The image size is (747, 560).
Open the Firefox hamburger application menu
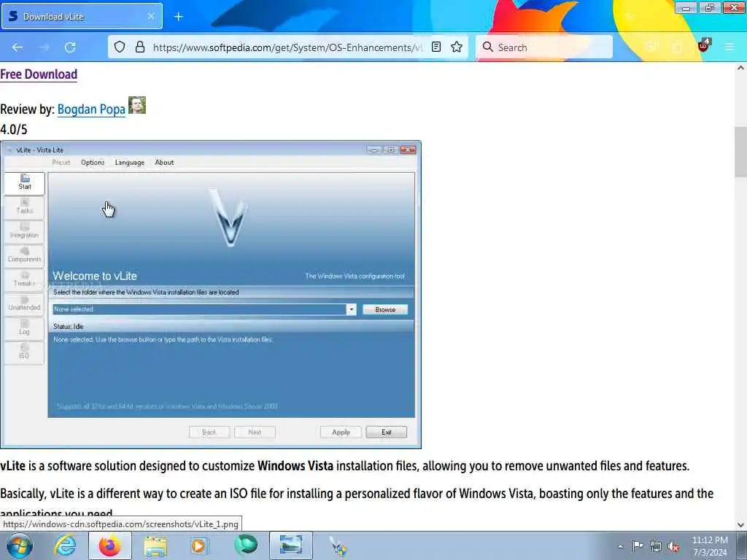729,47
